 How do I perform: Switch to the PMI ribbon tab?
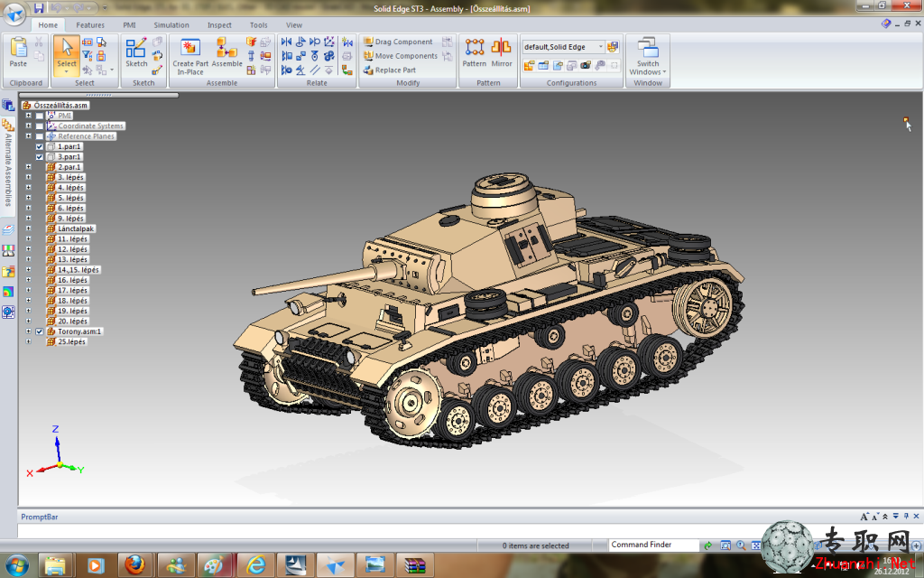[129, 24]
